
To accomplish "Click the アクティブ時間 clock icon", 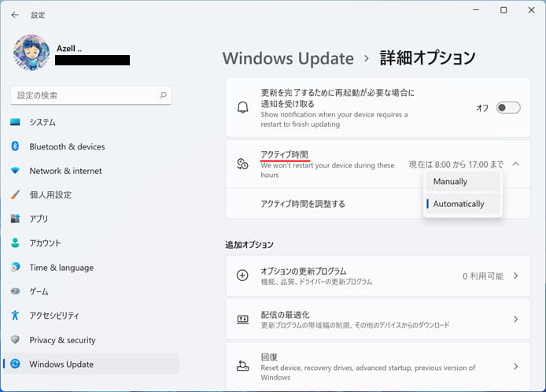I will tap(242, 164).
